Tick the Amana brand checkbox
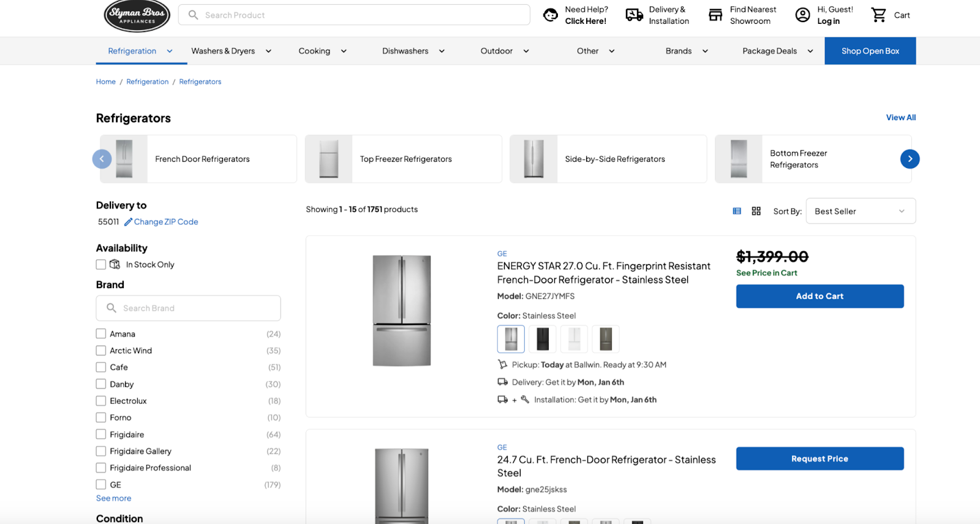Viewport: 980px width, 524px height. [101, 334]
